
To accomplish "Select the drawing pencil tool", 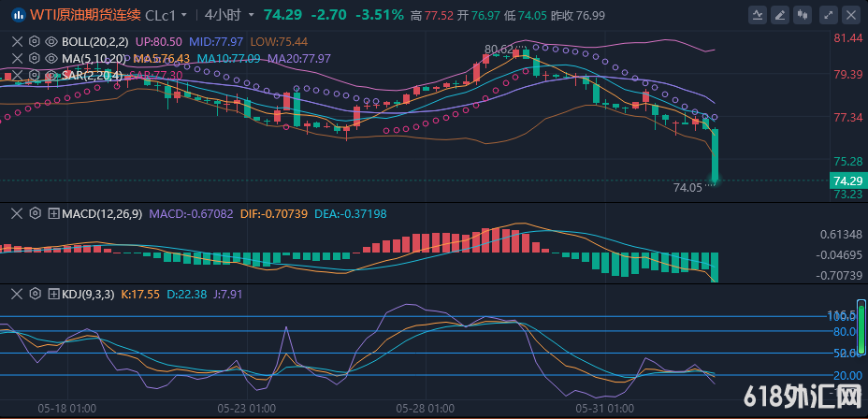I will (779, 15).
